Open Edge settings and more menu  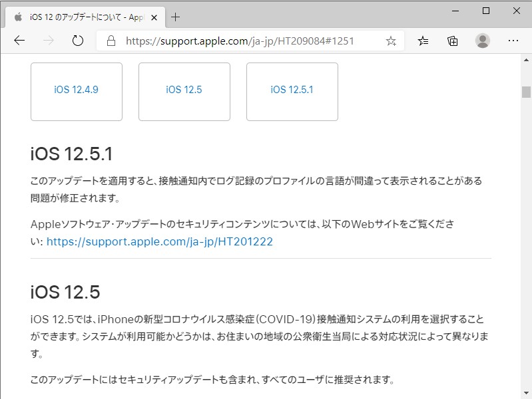pyautogui.click(x=513, y=41)
